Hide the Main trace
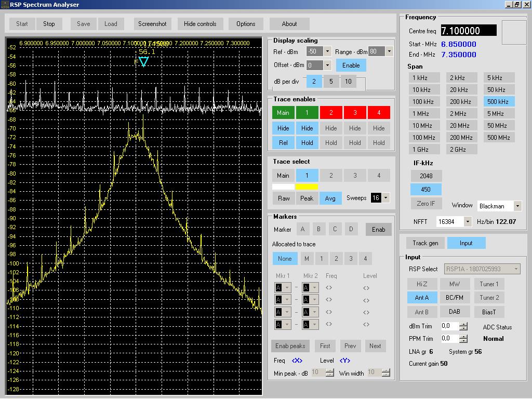The width and height of the screenshot is (532, 399). (x=283, y=128)
